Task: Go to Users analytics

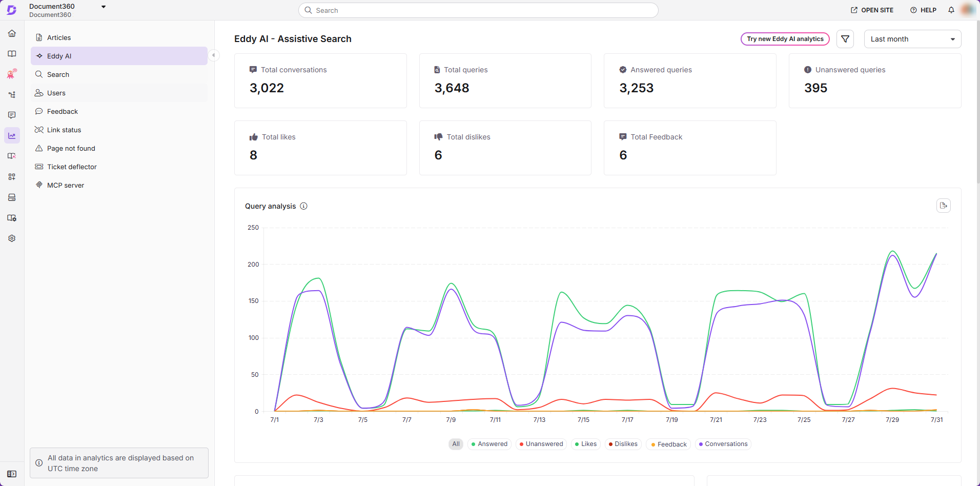Action: tap(119, 93)
